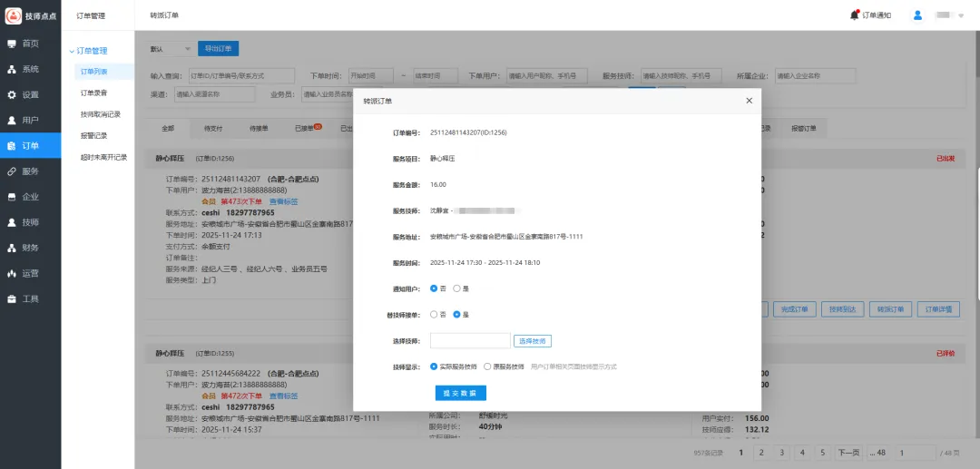Click the 首页 home icon in sidebar

(12, 44)
